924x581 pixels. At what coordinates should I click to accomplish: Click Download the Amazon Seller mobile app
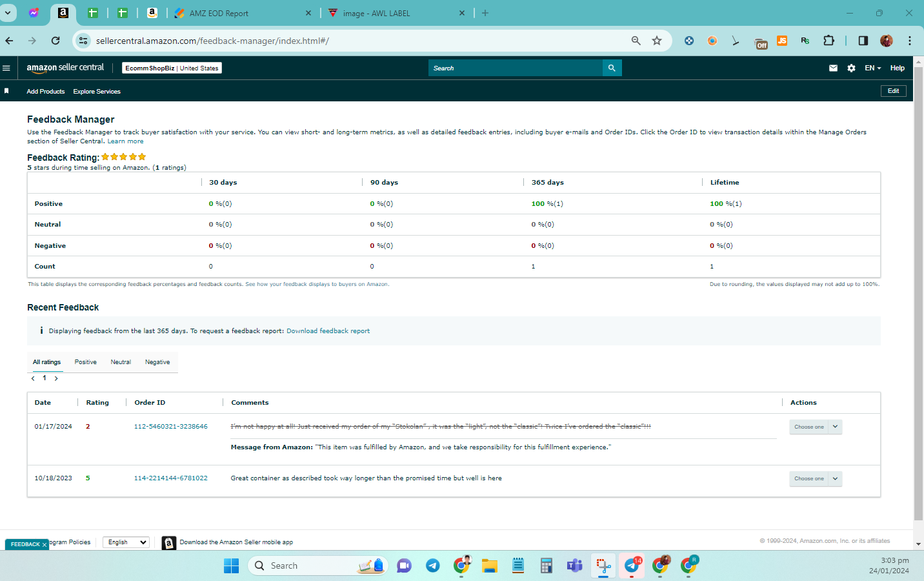click(236, 542)
